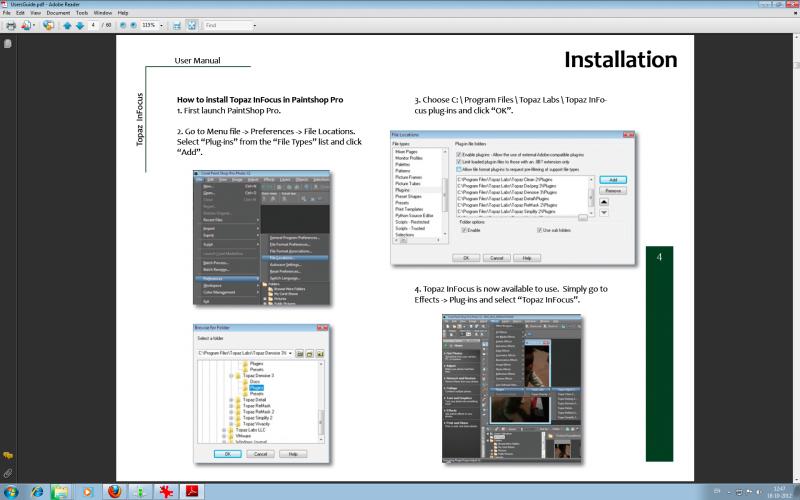Image resolution: width=800 pixels, height=500 pixels.
Task: Open the green download arrow taskbar app
Action: (x=140, y=492)
